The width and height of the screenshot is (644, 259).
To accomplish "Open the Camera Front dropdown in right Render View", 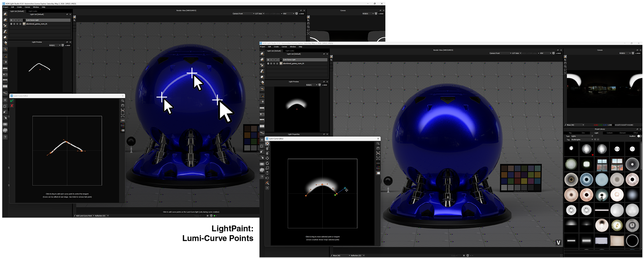I will click(x=500, y=53).
